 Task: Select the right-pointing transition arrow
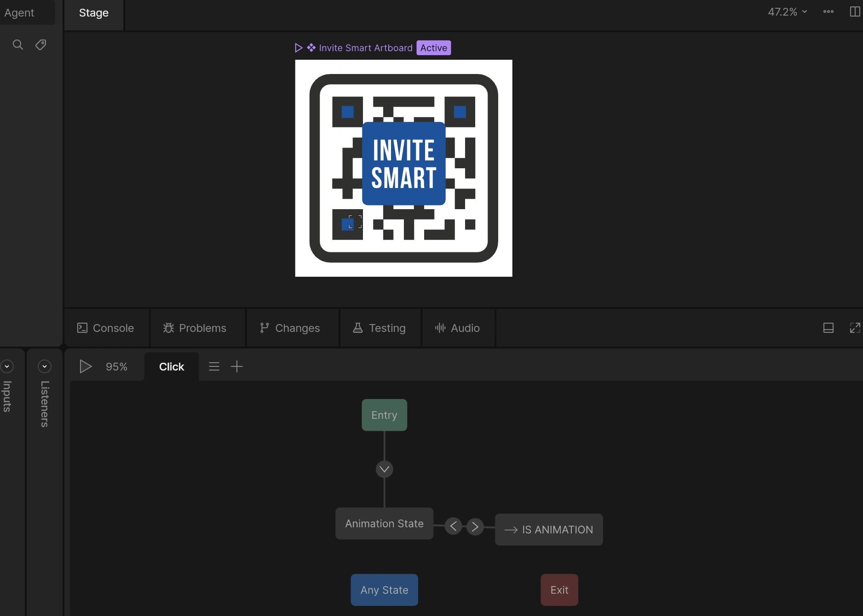(475, 526)
